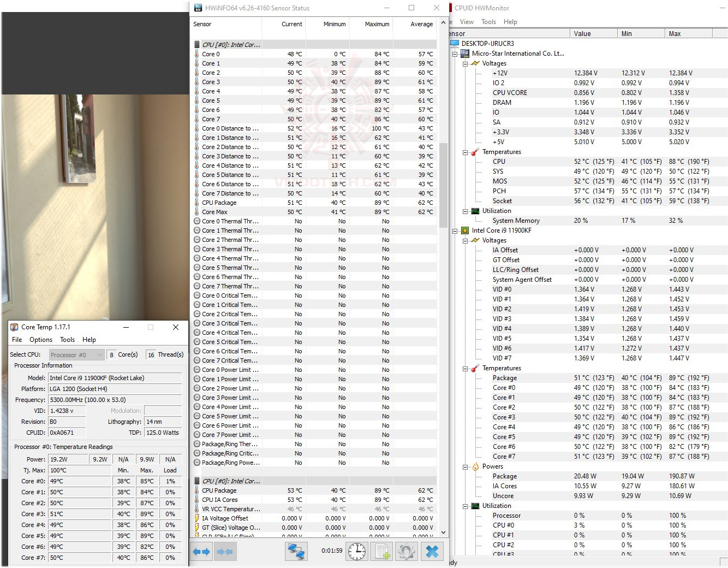728x568 pixels.
Task: Click the Minimum column header in HWiNFO
Action: tap(327, 24)
